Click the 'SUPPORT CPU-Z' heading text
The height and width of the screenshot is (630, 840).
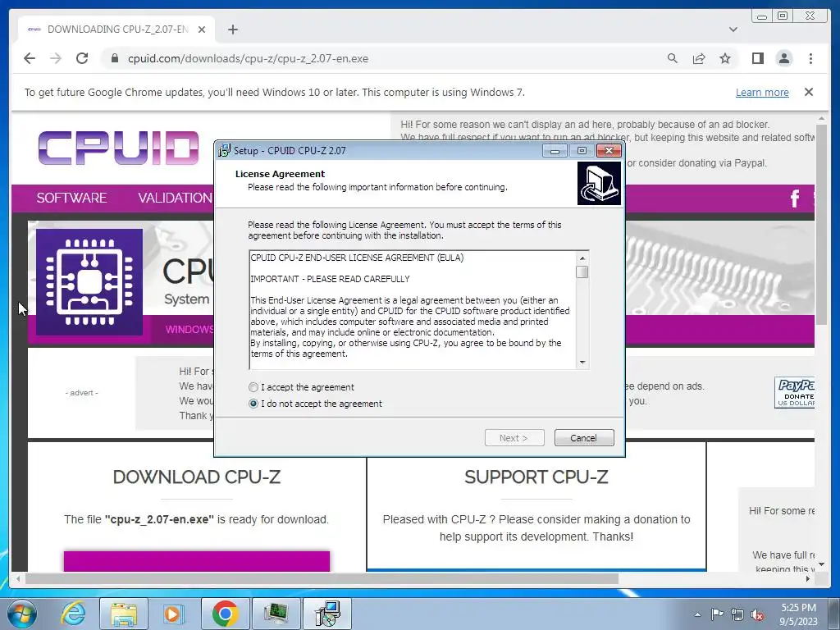[x=536, y=477]
